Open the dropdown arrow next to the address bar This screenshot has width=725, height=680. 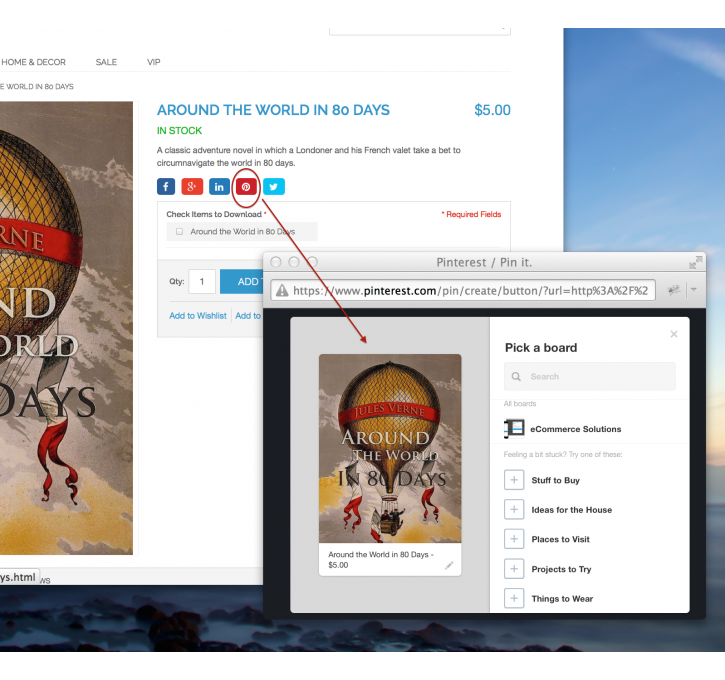click(x=694, y=290)
